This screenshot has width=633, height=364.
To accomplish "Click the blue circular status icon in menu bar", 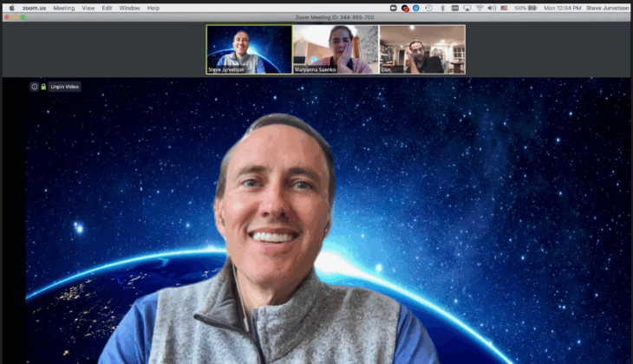I will 416,8.
